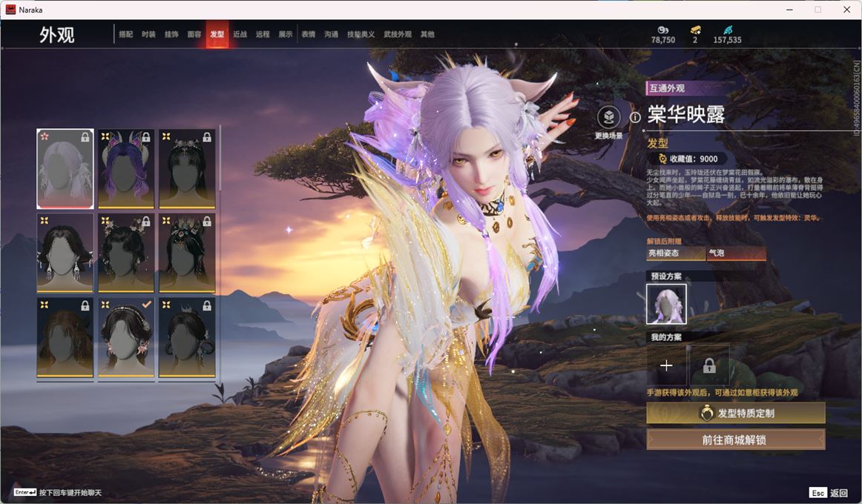This screenshot has height=504, width=862.
Task: Open 发型特质定制 customization
Action: pyautogui.click(x=736, y=413)
